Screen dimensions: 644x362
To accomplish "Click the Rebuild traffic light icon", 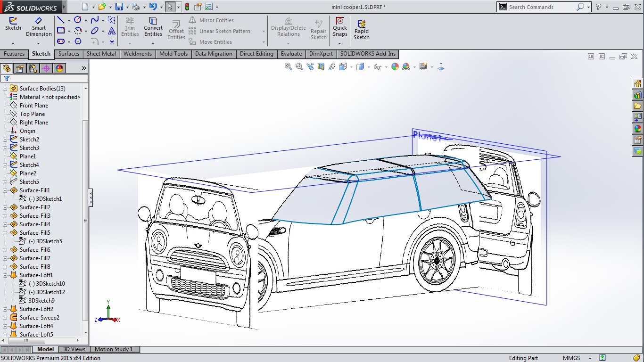I will (187, 7).
